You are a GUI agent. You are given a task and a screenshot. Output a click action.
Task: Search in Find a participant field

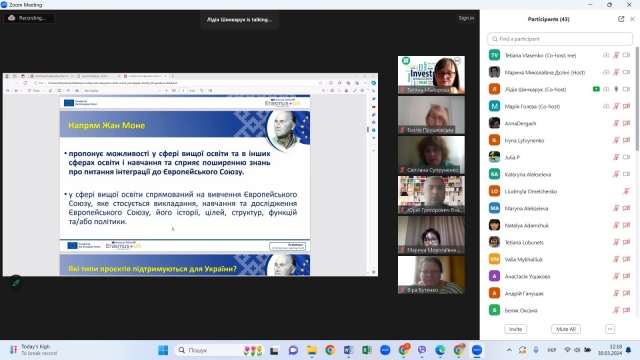pos(560,39)
